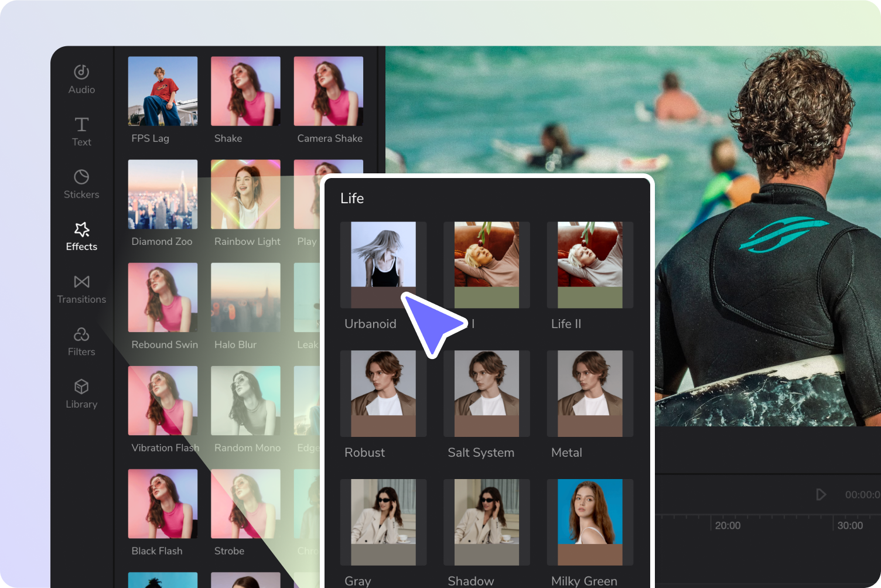Open the Transitions bowtie icon

click(81, 282)
